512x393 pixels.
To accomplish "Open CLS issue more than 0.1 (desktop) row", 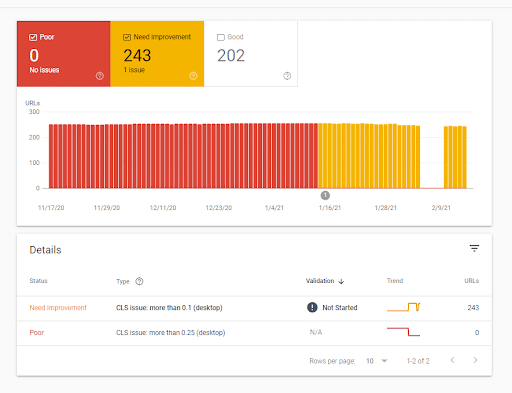I will click(x=254, y=308).
